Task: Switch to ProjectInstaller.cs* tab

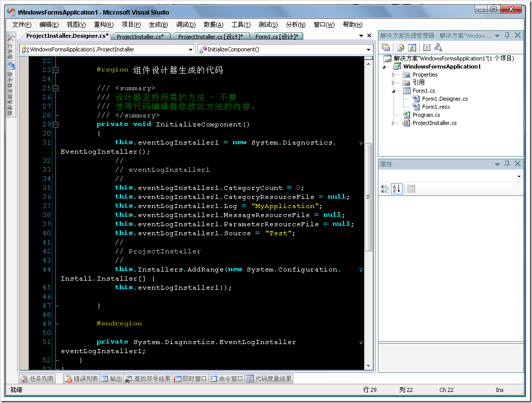Action: (x=140, y=37)
